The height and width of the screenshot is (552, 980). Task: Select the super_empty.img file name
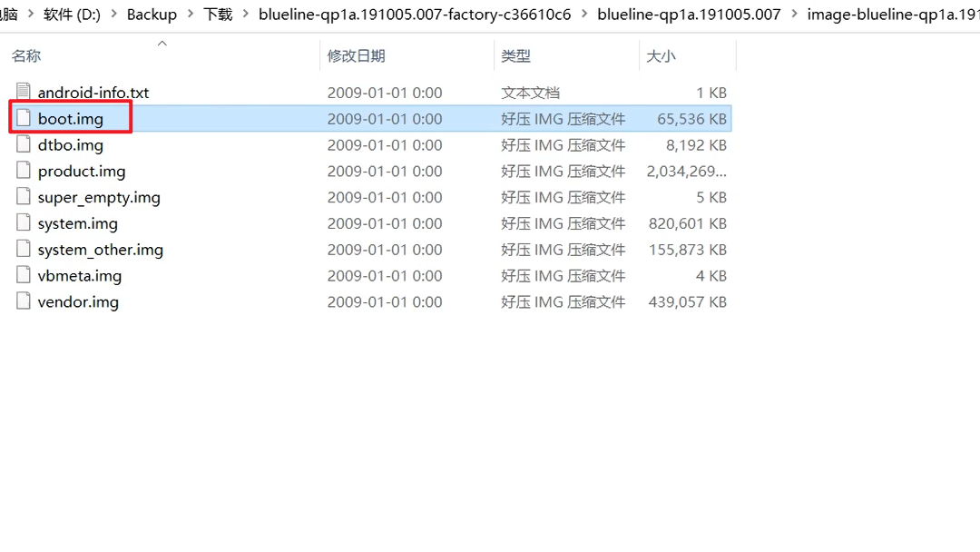tap(99, 198)
